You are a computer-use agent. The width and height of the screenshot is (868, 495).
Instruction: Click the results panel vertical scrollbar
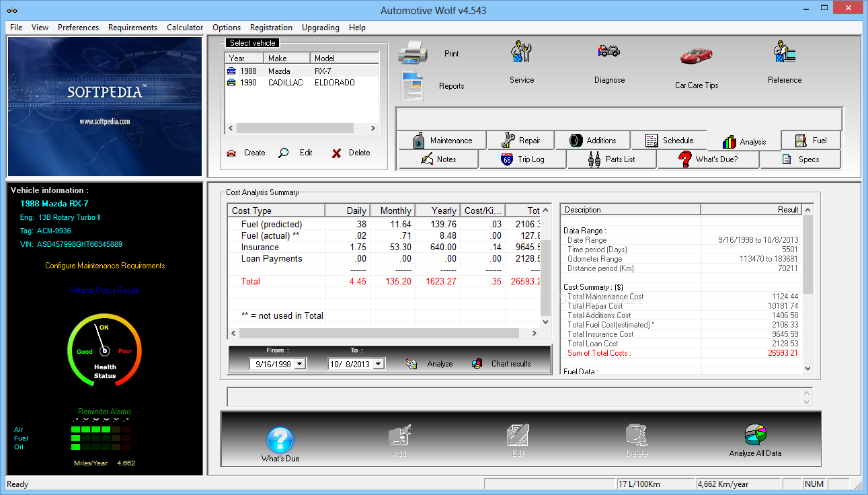[807, 289]
